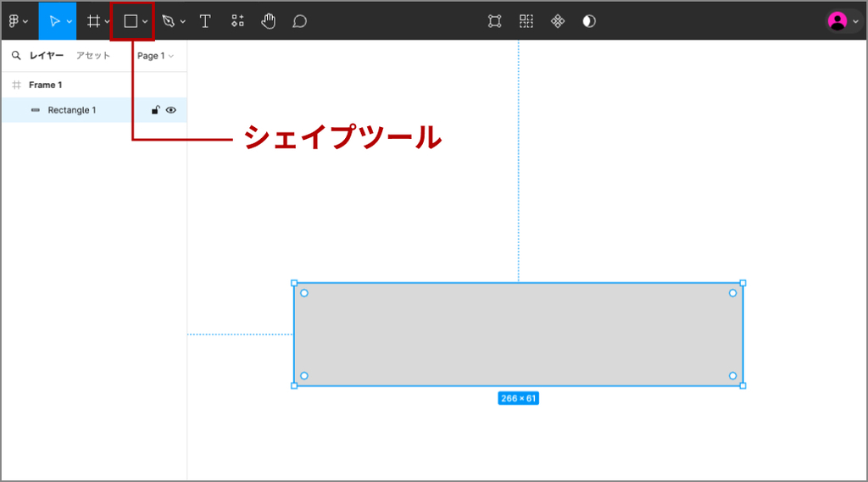Viewport: 868px width, 482px height.
Task: Select the Comment tool
Action: coord(299,21)
